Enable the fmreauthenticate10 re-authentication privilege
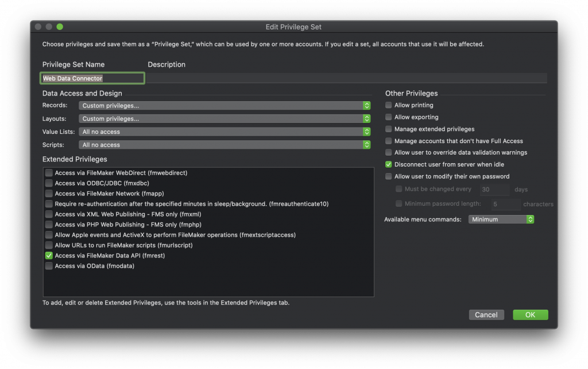The height and width of the screenshot is (369, 588). (x=49, y=203)
